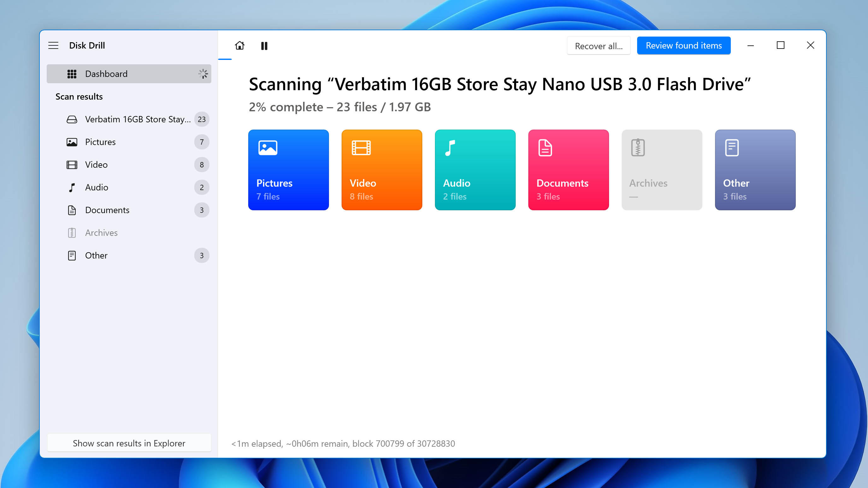Image resolution: width=868 pixels, height=488 pixels.
Task: Open the hamburger menu
Action: (53, 45)
